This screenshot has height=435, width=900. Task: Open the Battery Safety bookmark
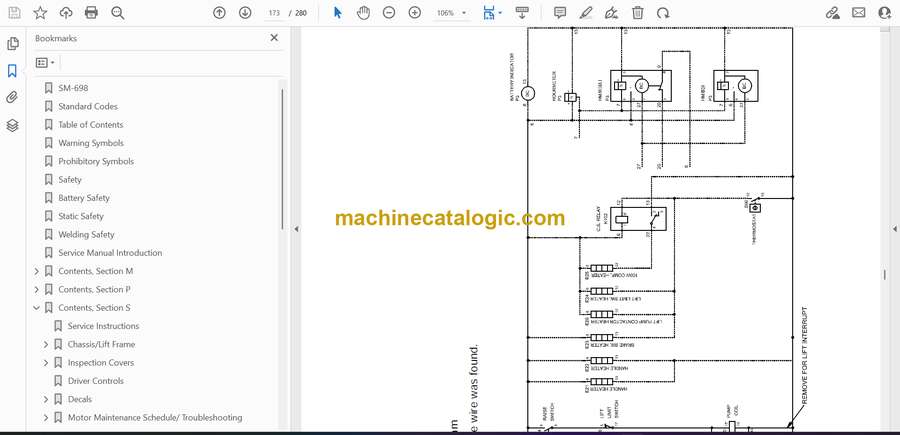pyautogui.click(x=83, y=198)
